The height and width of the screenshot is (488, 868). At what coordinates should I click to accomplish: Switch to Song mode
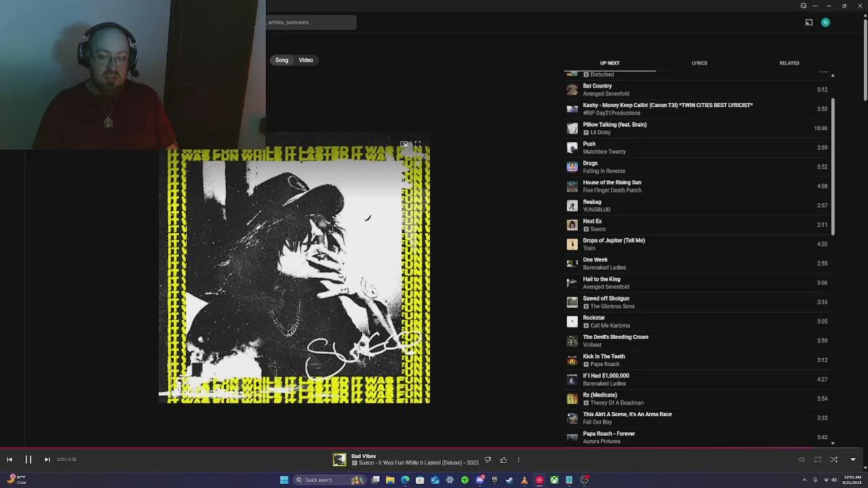coord(281,60)
